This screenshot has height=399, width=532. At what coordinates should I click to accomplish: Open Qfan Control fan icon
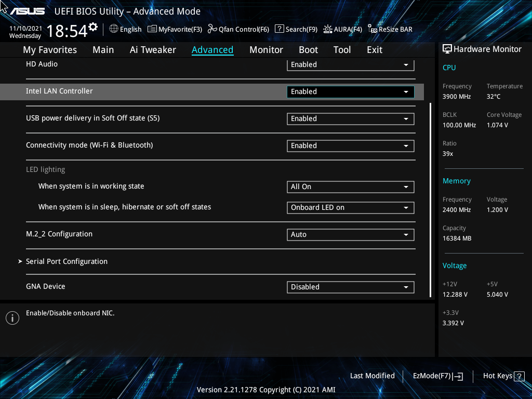[212, 29]
